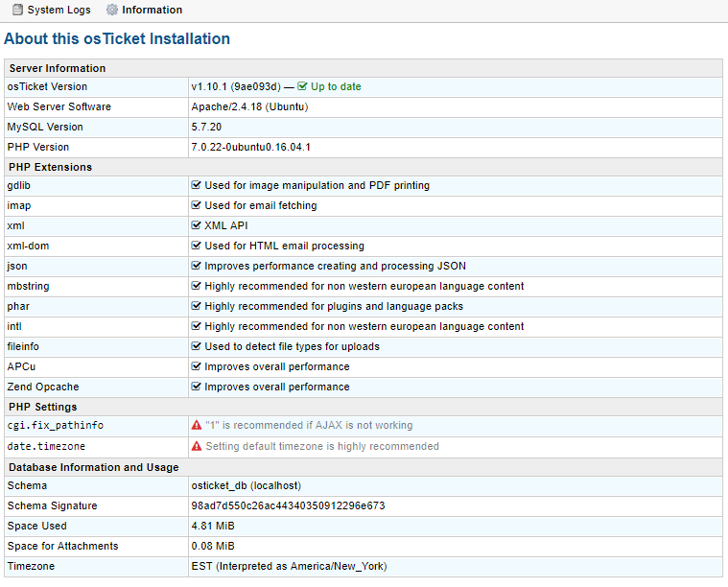Click the cgi.fix_pathinfo setting name

point(56,426)
